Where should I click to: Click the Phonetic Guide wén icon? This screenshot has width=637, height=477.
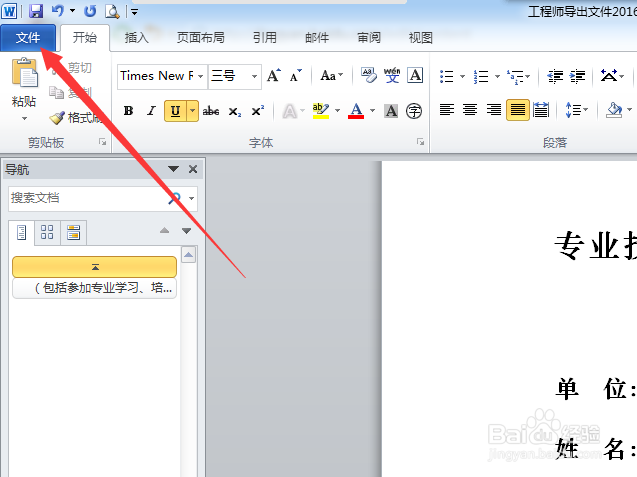tap(392, 76)
